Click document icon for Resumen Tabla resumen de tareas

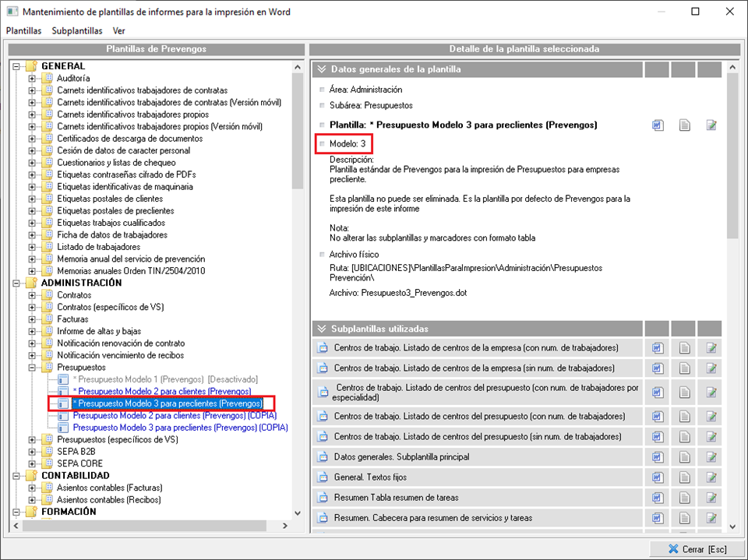tap(684, 497)
